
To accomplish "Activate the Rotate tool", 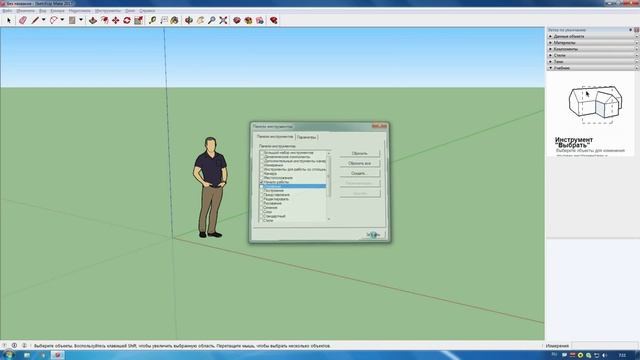I will (x=127, y=20).
